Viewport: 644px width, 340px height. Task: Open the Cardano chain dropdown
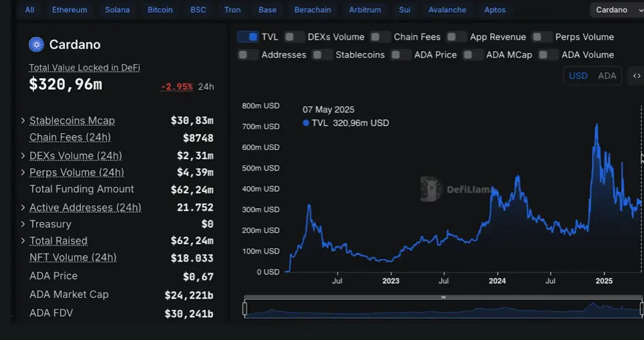coord(617,10)
